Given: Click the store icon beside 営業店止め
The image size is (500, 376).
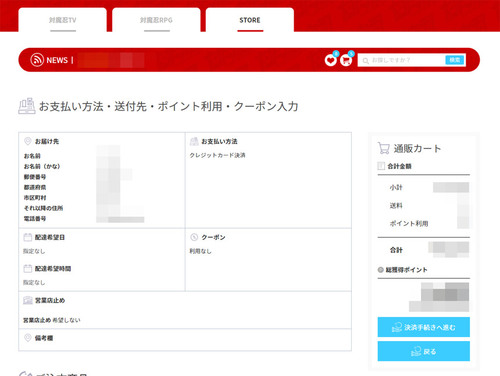Looking at the screenshot, I should pos(28,300).
